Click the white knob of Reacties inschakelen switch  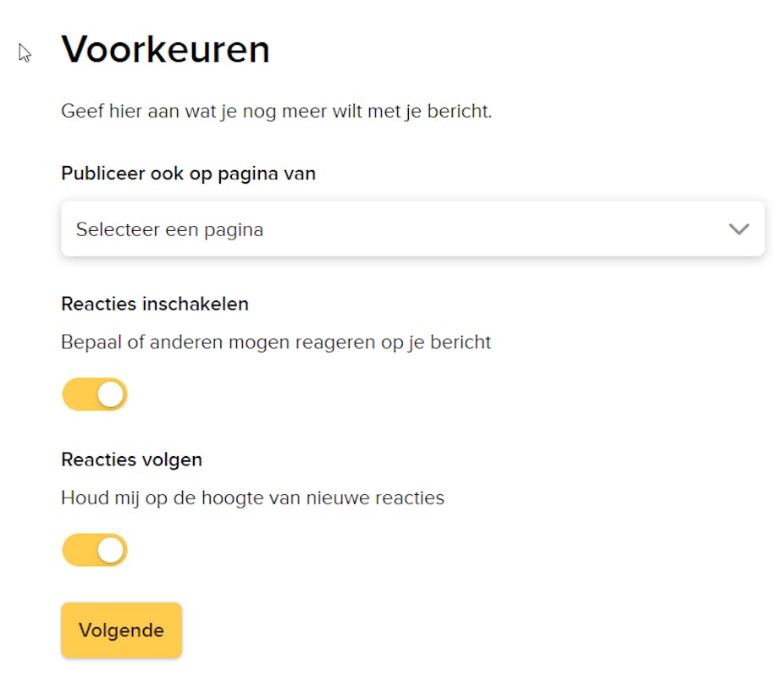pyautogui.click(x=110, y=394)
